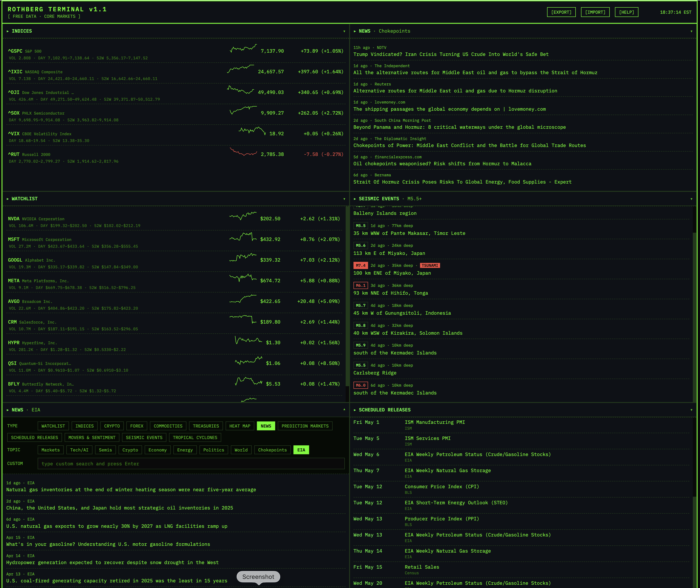
Task: Switch topic to Energy
Action: point(185,450)
